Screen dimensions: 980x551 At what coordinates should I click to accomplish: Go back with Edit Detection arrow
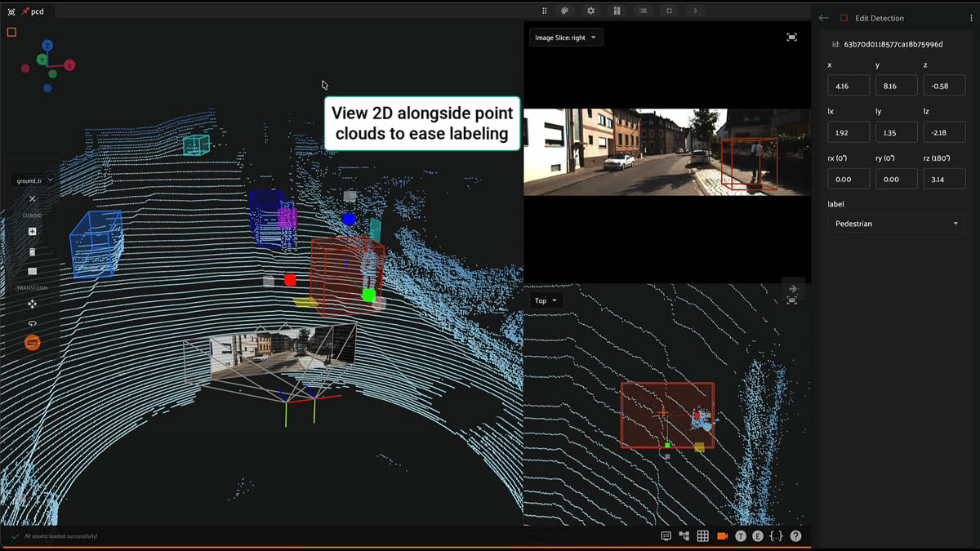[824, 18]
